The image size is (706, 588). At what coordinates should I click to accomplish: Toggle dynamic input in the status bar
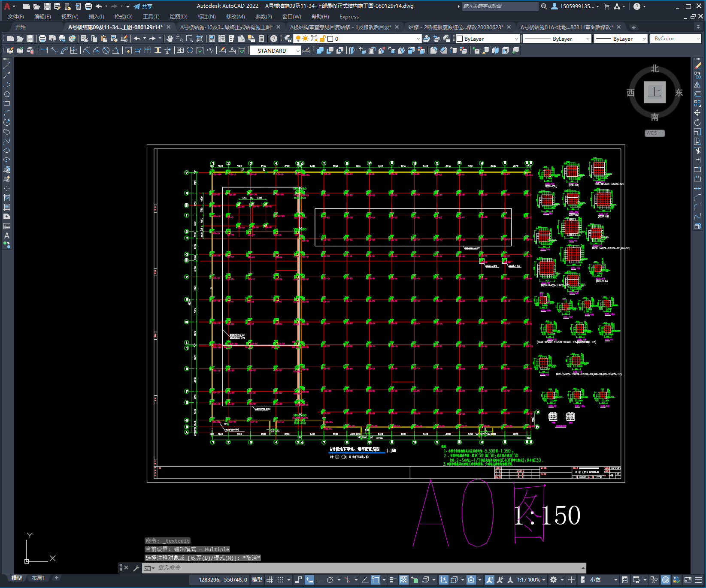[309, 580]
